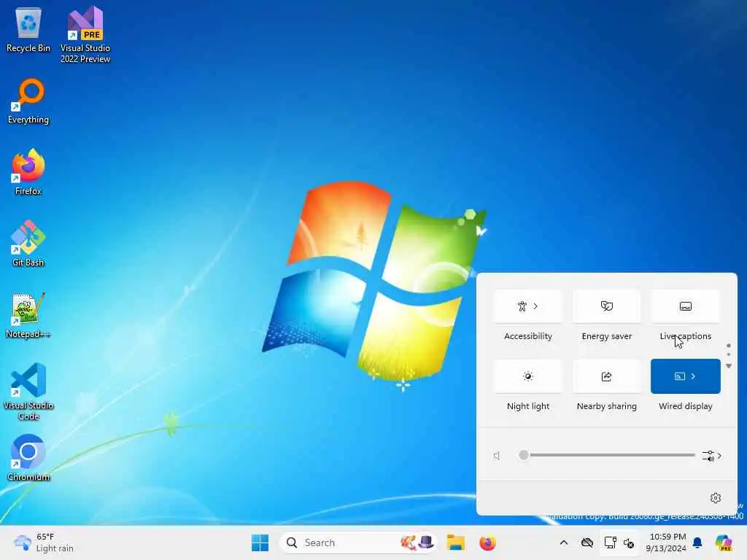Open the Recycle Bin desktop icon
The width and height of the screenshot is (747, 560).
(x=28, y=28)
